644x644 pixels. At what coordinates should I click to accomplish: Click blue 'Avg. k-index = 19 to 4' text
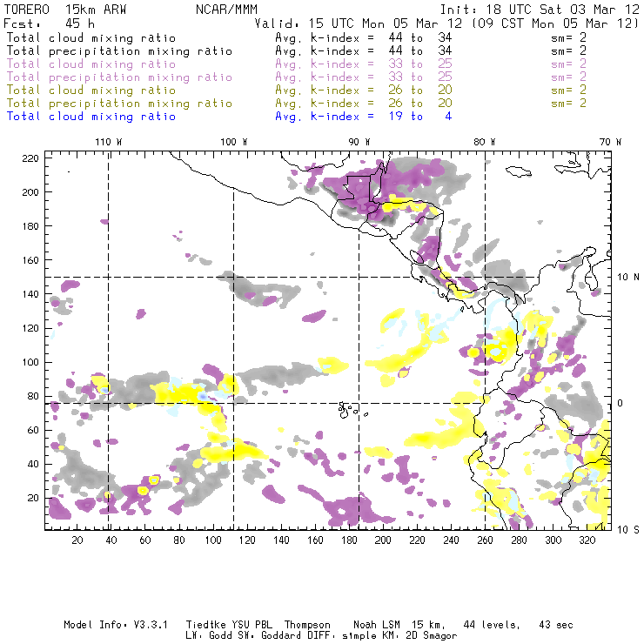click(364, 117)
